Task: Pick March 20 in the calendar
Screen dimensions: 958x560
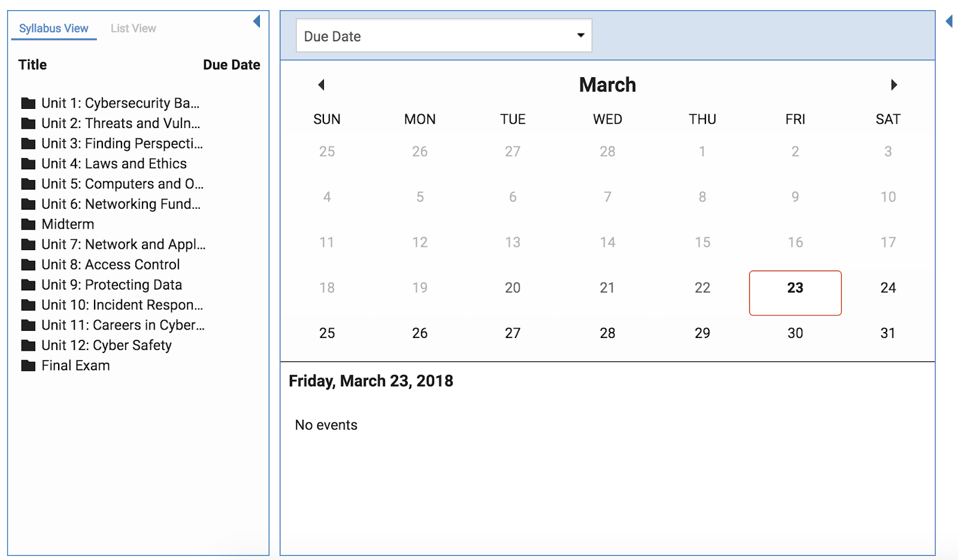Action: [x=513, y=288]
